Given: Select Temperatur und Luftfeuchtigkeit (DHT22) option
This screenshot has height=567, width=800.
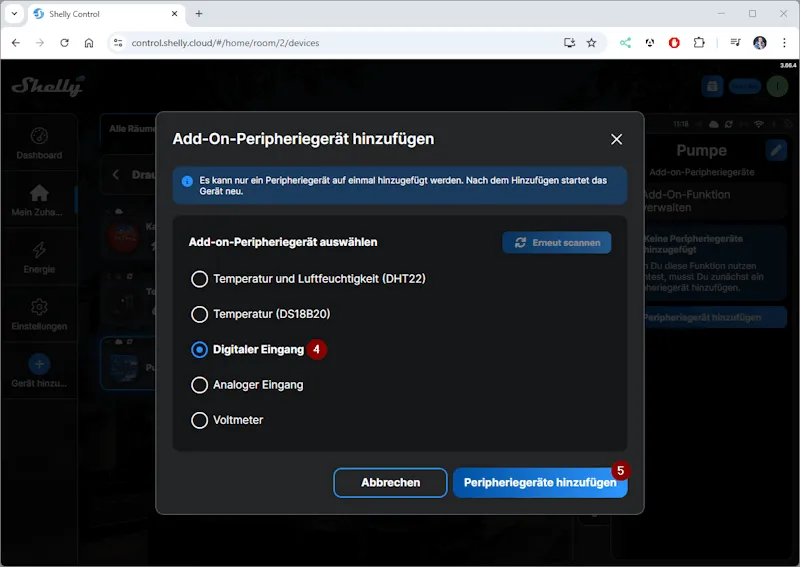Looking at the screenshot, I should [200, 279].
